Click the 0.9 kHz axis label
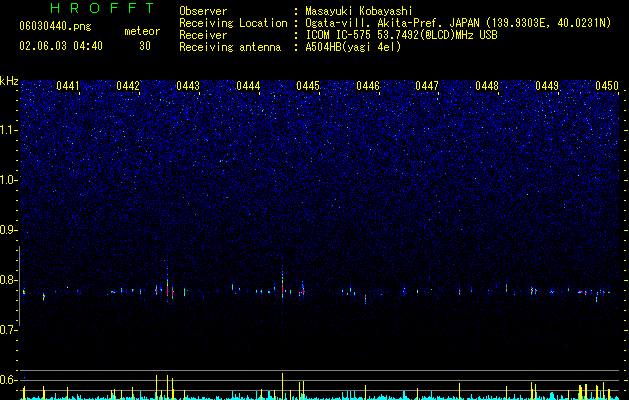The height and width of the screenshot is (400, 629). [x=9, y=230]
